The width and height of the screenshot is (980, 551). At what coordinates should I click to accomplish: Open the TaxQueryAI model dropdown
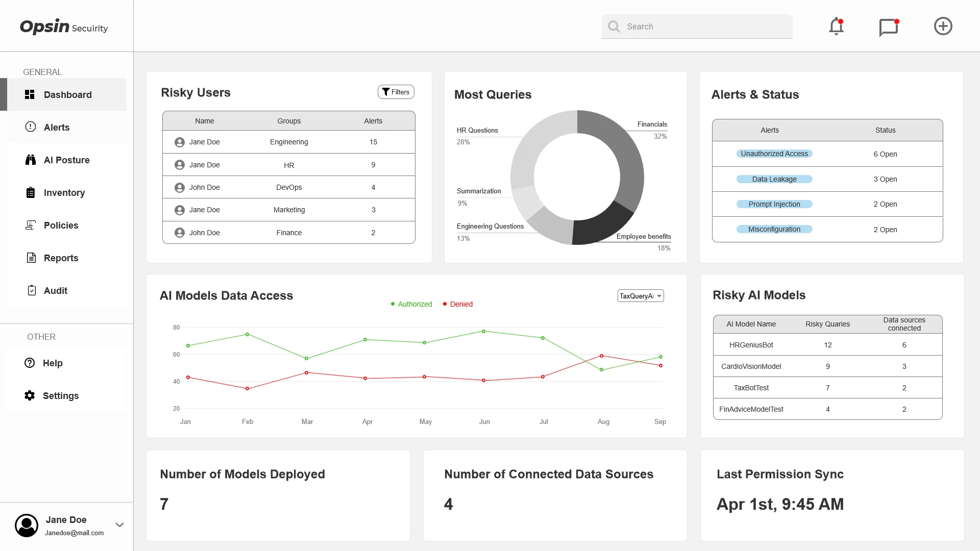click(x=641, y=296)
